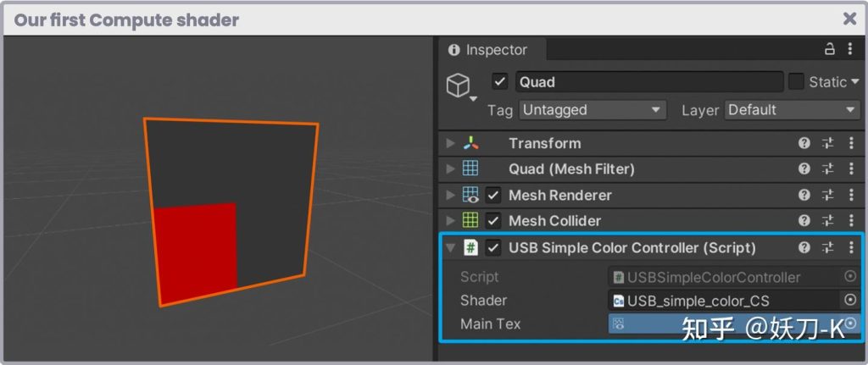Toggle the Quad active checkbox
The image size is (868, 365).
pos(500,82)
